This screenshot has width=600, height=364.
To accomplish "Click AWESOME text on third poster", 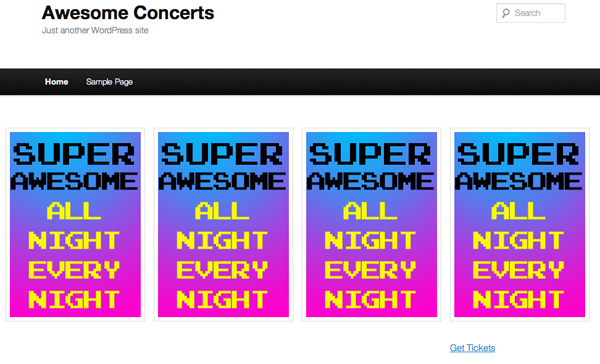I will pos(370,181).
